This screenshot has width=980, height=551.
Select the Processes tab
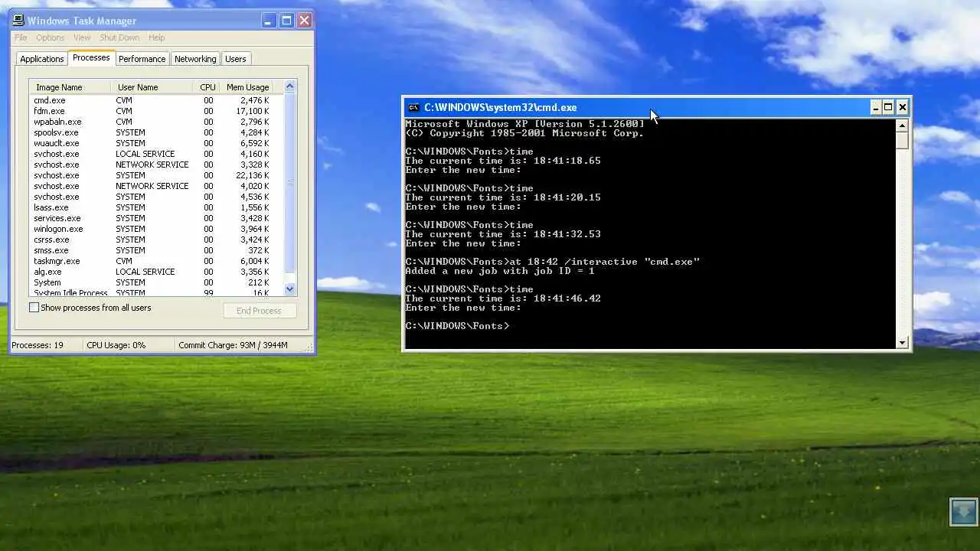click(x=91, y=58)
